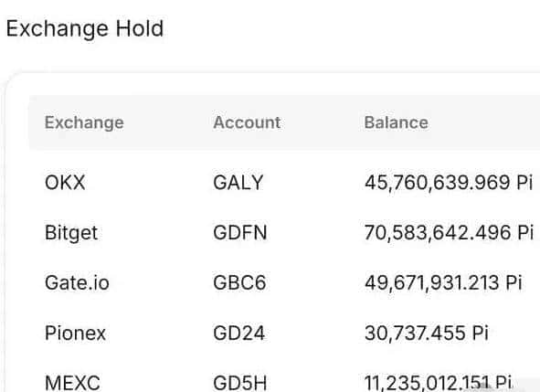Select the Bitget exchange name
This screenshot has width=540, height=392.
[x=71, y=233]
